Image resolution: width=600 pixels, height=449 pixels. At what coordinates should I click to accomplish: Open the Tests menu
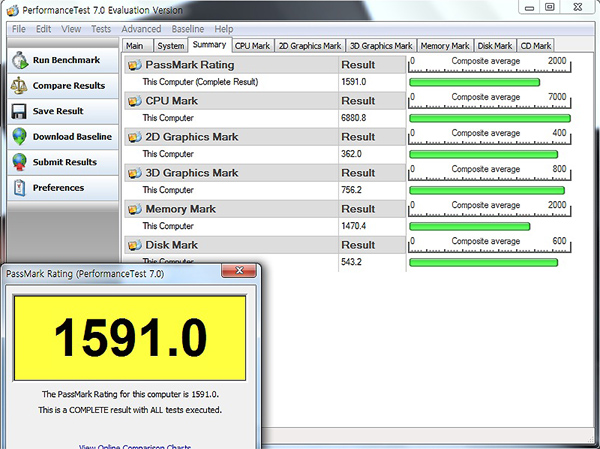click(101, 29)
